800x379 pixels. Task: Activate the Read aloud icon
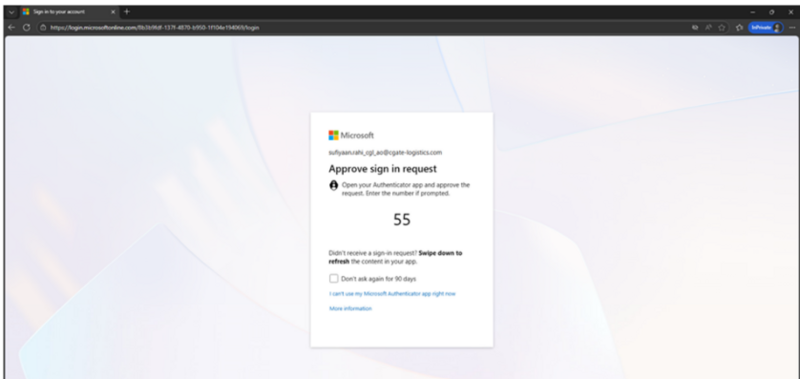709,28
